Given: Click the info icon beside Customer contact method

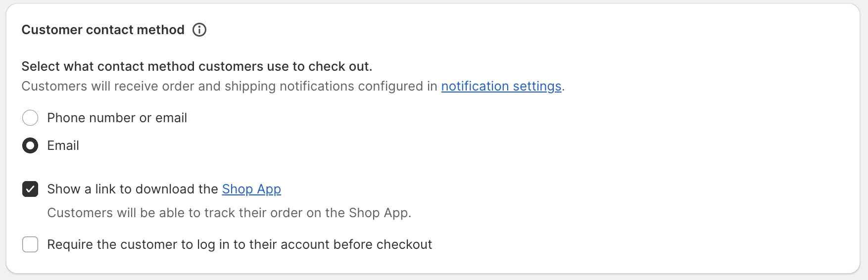Looking at the screenshot, I should (199, 30).
